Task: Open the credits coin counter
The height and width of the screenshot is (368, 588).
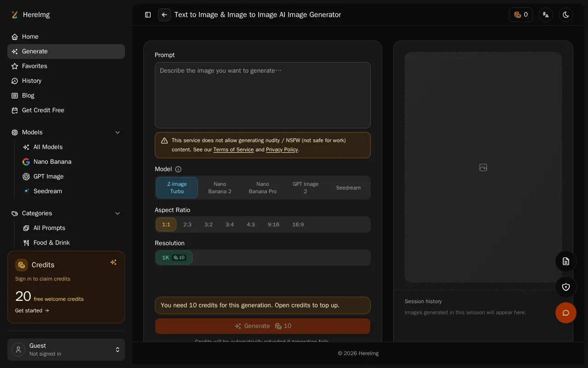Action: tap(521, 15)
